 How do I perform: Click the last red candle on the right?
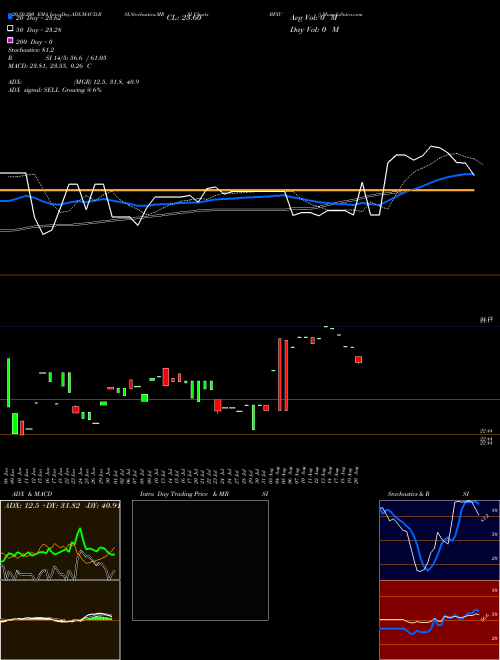[x=358, y=359]
